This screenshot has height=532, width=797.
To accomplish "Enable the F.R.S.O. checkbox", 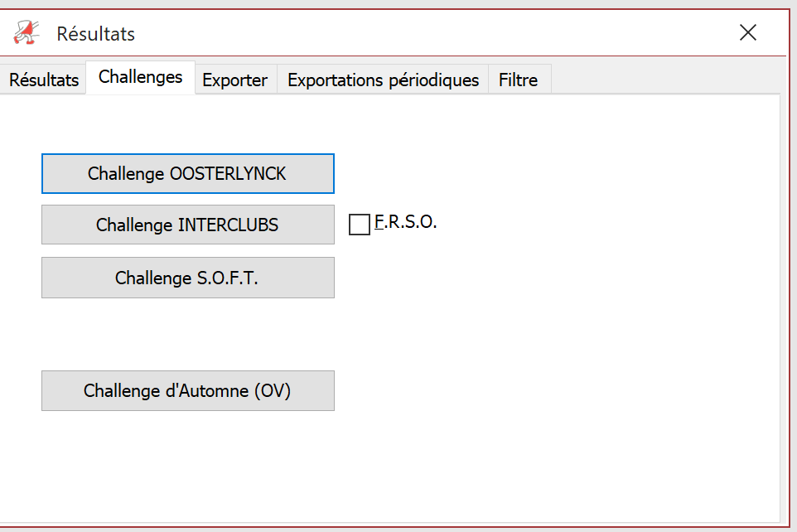I will click(x=360, y=225).
